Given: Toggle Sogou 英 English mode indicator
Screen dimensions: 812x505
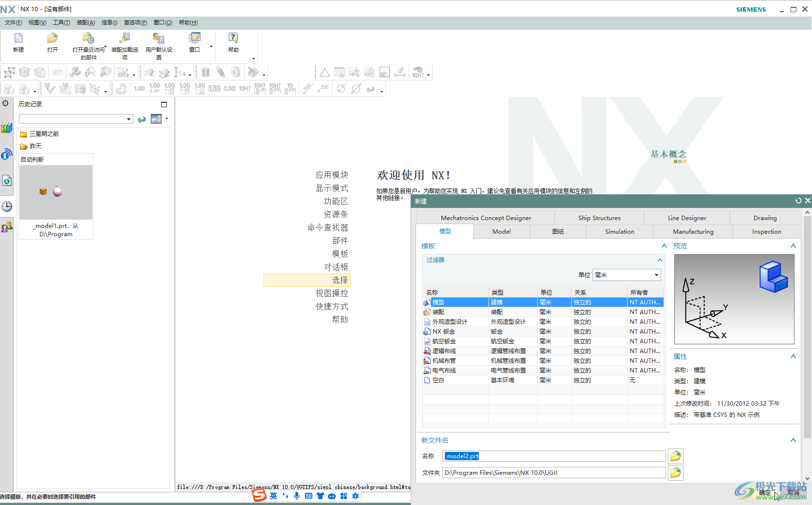Looking at the screenshot, I should tap(273, 496).
